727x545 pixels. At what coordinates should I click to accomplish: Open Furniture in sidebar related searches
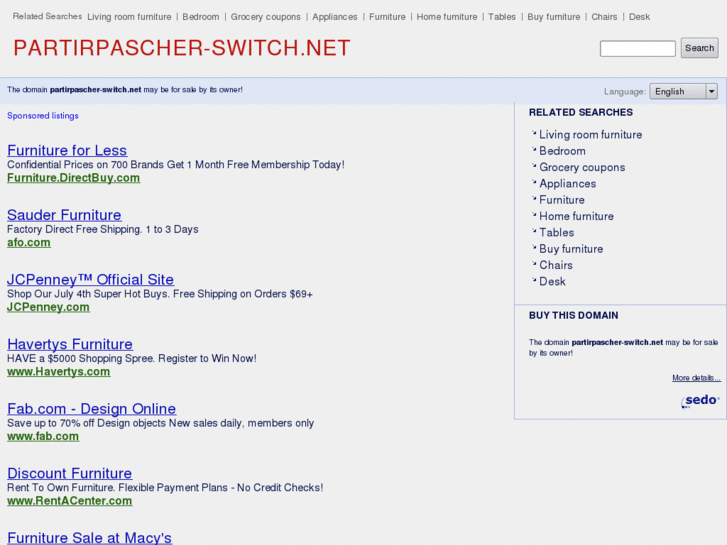tap(562, 200)
